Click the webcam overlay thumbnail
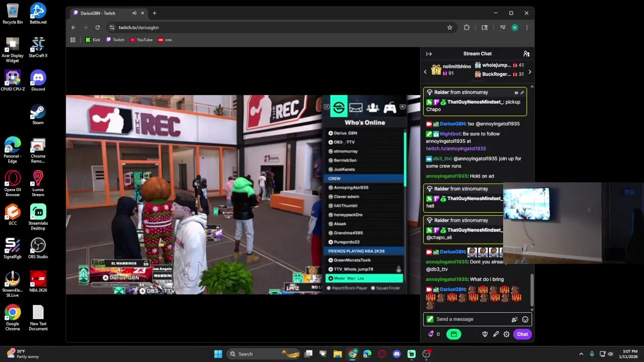Screen dimensions: 644x362 (x=574, y=223)
